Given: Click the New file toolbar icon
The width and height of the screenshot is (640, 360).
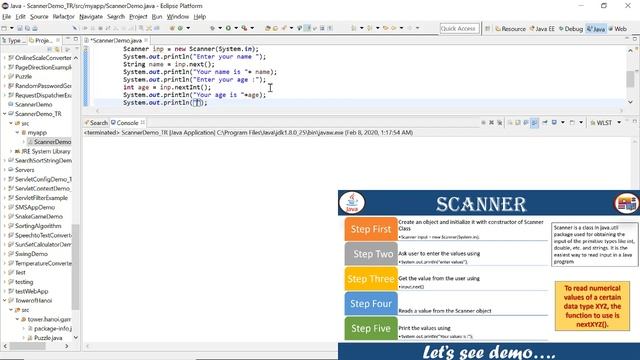Looking at the screenshot, I should coord(4,28).
